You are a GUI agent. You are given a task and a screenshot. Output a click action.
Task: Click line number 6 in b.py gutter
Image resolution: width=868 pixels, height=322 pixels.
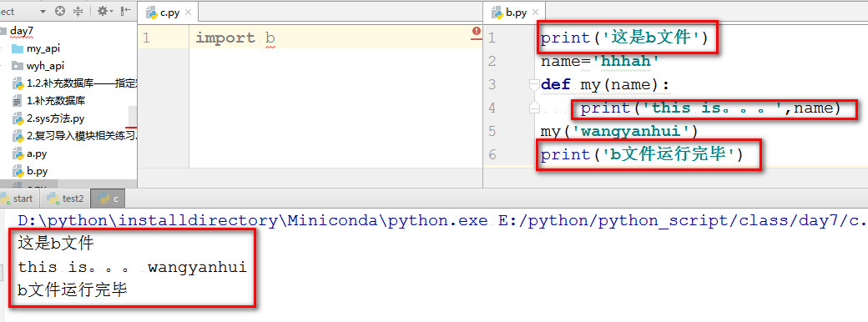click(492, 154)
